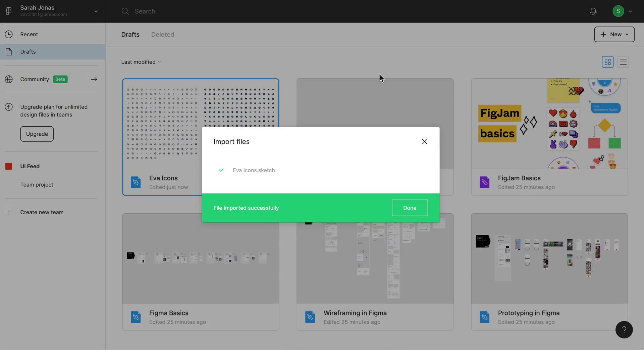Viewport: 644px width, 350px height.
Task: Expand the user avatar menu chevron
Action: (630, 11)
